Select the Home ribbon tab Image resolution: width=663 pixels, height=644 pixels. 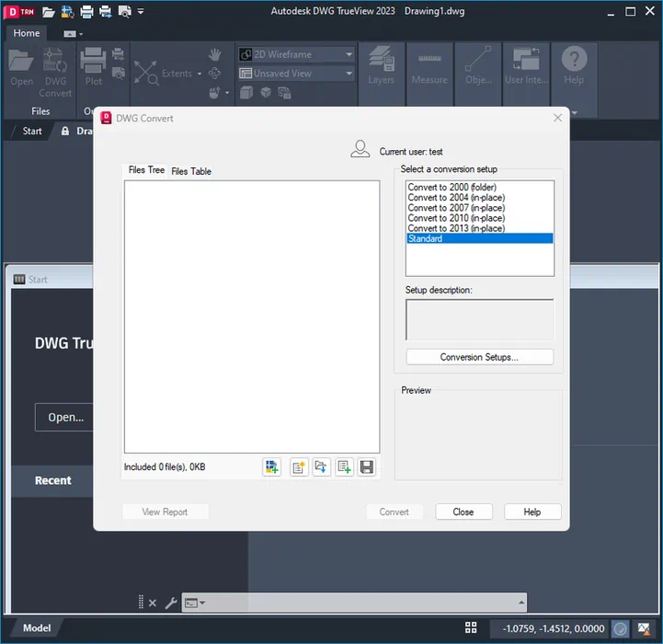(x=27, y=33)
